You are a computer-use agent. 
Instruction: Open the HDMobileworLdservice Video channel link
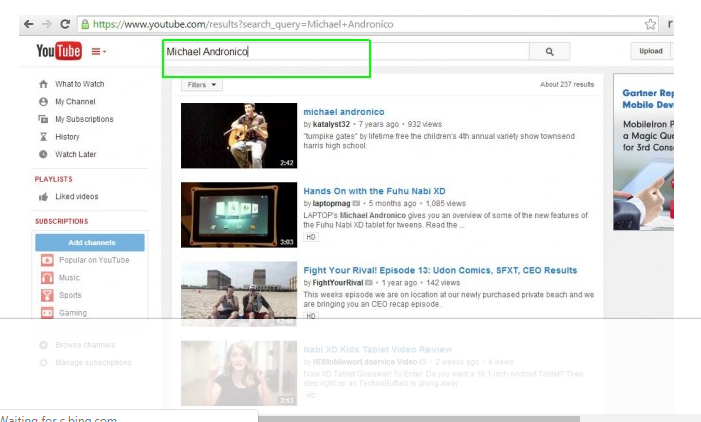(365, 362)
